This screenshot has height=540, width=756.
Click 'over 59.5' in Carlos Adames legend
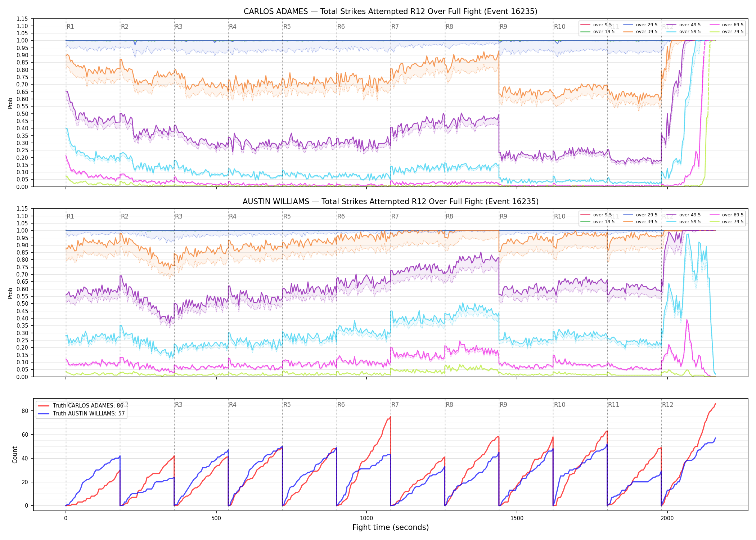pos(690,32)
